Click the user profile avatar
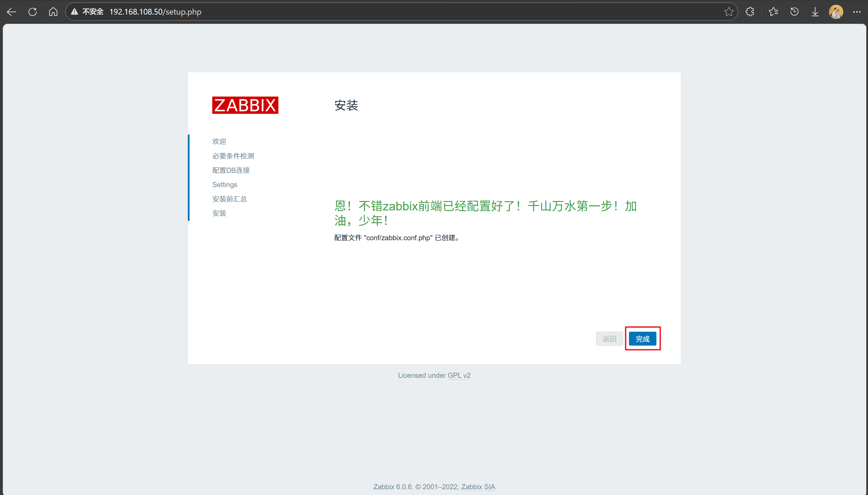This screenshot has height=495, width=868. coord(836,12)
